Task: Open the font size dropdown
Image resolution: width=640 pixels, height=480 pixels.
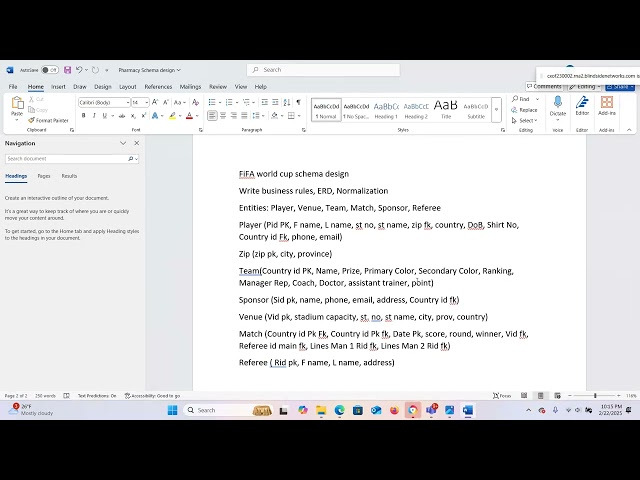Action: [x=147, y=102]
